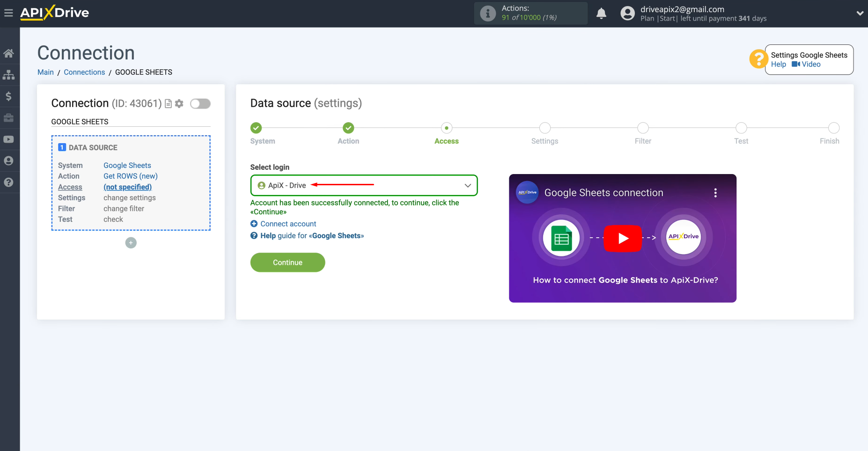Image resolution: width=868 pixels, height=451 pixels.
Task: Open the Payments dollar icon in sidebar
Action: click(9, 96)
